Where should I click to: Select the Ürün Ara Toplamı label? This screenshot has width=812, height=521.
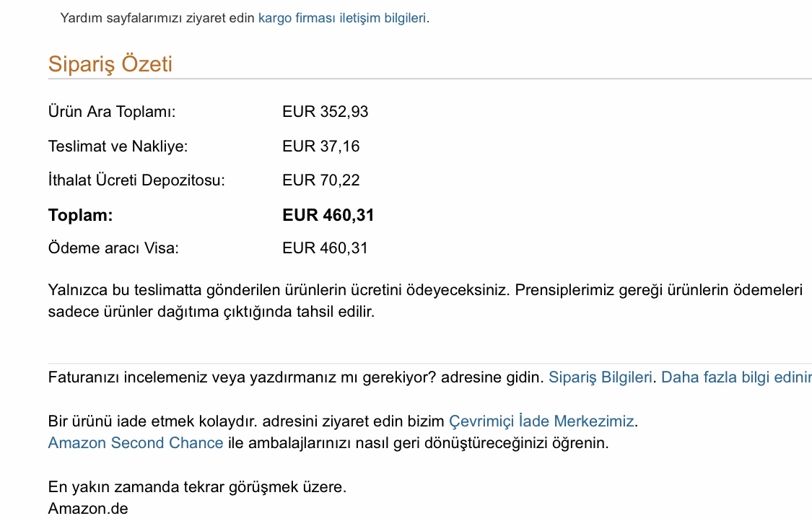(112, 112)
